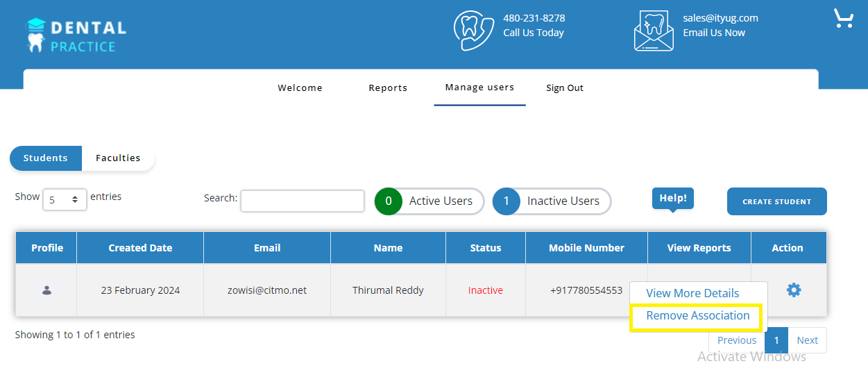This screenshot has height=366, width=868.
Task: Click the green active users count badge
Action: (x=389, y=201)
